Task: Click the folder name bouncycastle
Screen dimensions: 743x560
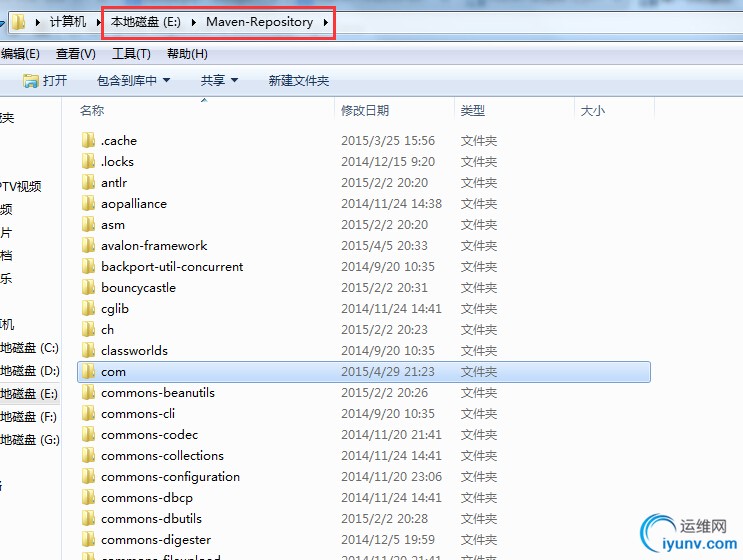Action: click(x=138, y=288)
